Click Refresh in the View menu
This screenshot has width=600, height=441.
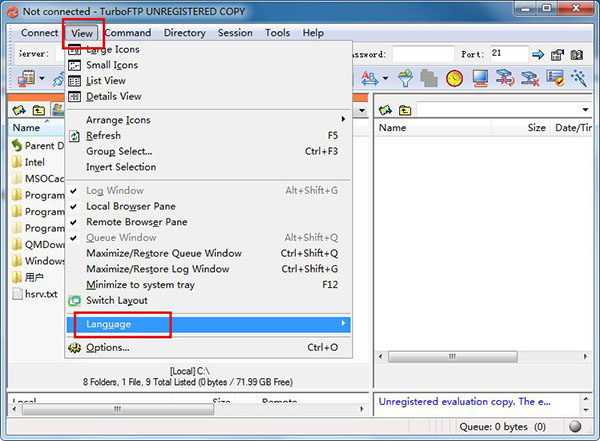click(x=209, y=136)
